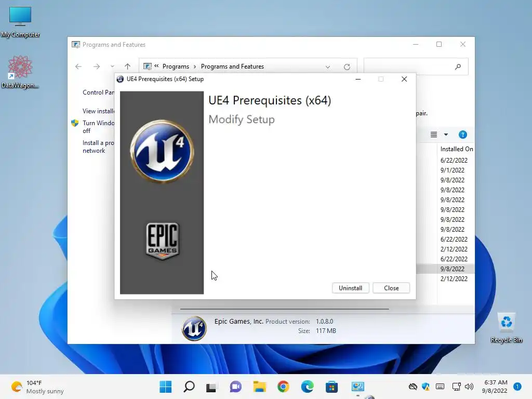This screenshot has width=532, height=399.
Task: Change view with the list view icon
Action: pyautogui.click(x=434, y=135)
